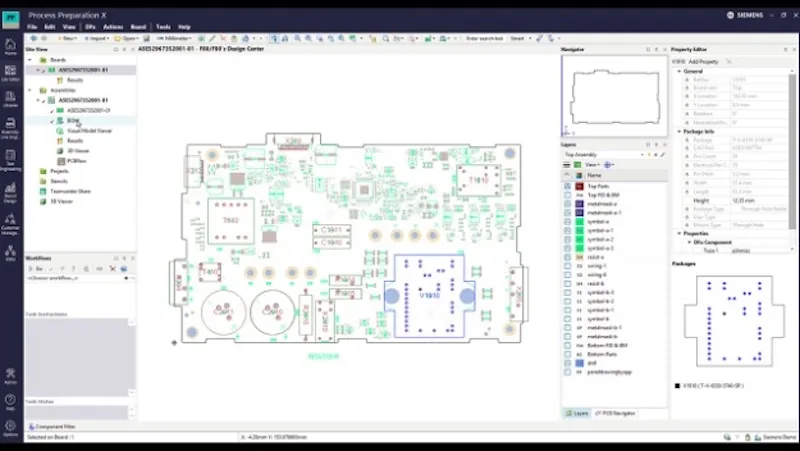
Task: Open the Options icon in the left sidebar
Action: point(10,428)
